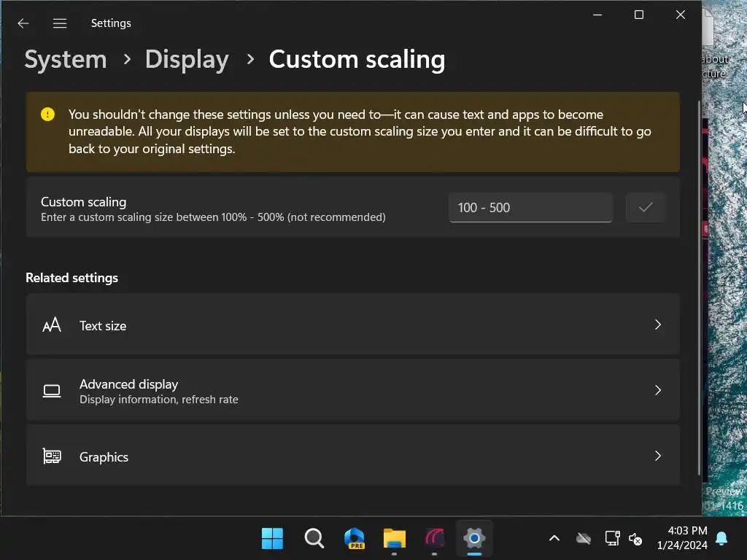Launch Microsoft Edge Preview from taskbar
Screen dimensions: 747x560
click(355, 539)
